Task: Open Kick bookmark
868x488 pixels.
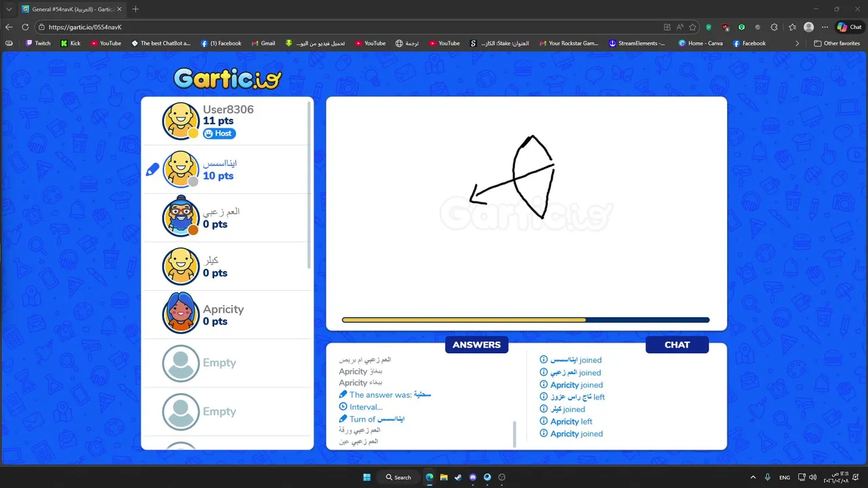Action: pos(71,43)
